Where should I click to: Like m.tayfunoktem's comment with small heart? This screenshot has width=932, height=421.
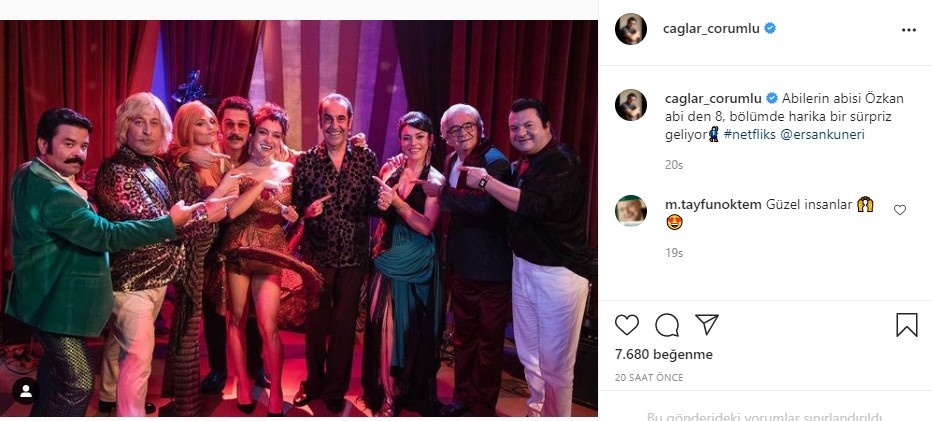(900, 209)
